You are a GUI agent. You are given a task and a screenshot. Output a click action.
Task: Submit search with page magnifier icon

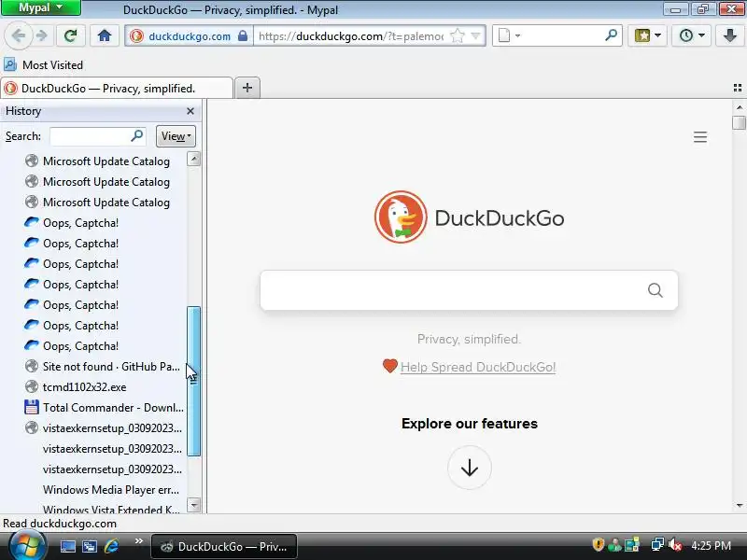coord(655,290)
